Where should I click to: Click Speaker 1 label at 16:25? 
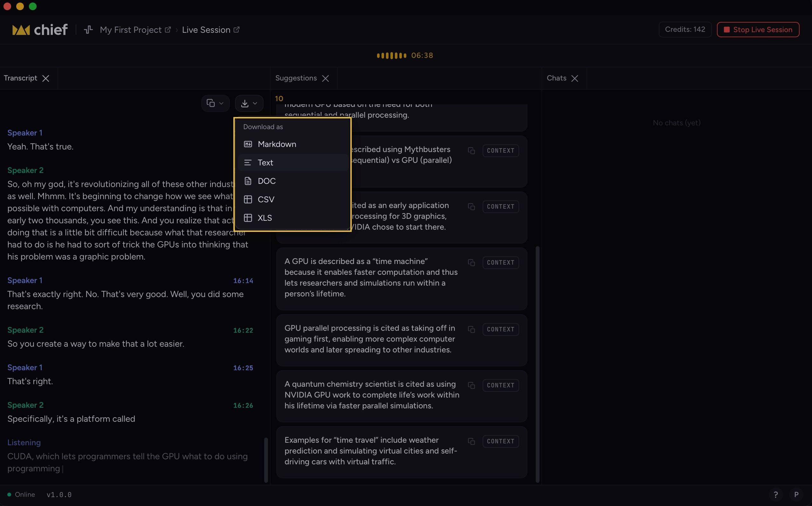(25, 367)
